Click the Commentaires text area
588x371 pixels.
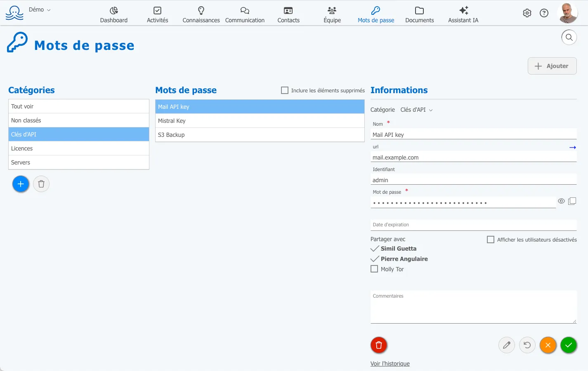pyautogui.click(x=474, y=307)
